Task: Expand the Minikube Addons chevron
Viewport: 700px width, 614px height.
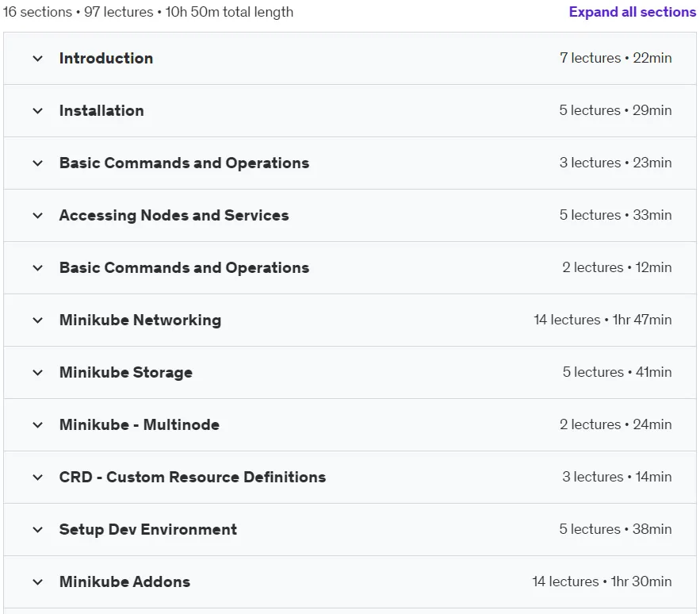Action: click(38, 581)
